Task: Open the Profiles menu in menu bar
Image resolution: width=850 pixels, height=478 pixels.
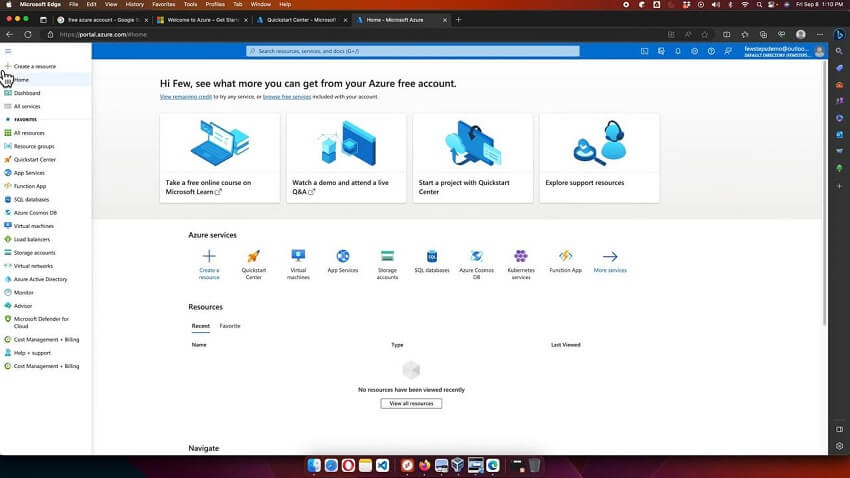Action: [x=215, y=4]
